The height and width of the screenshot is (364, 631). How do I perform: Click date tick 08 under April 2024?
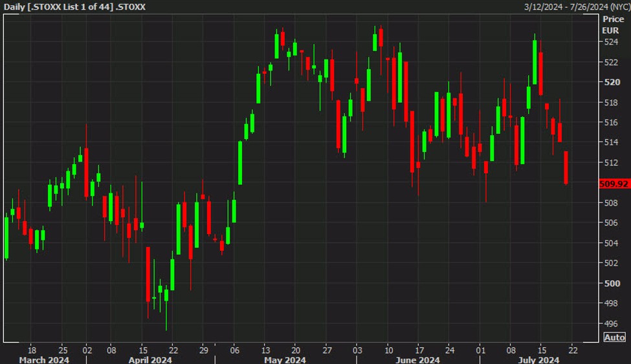coord(111,350)
